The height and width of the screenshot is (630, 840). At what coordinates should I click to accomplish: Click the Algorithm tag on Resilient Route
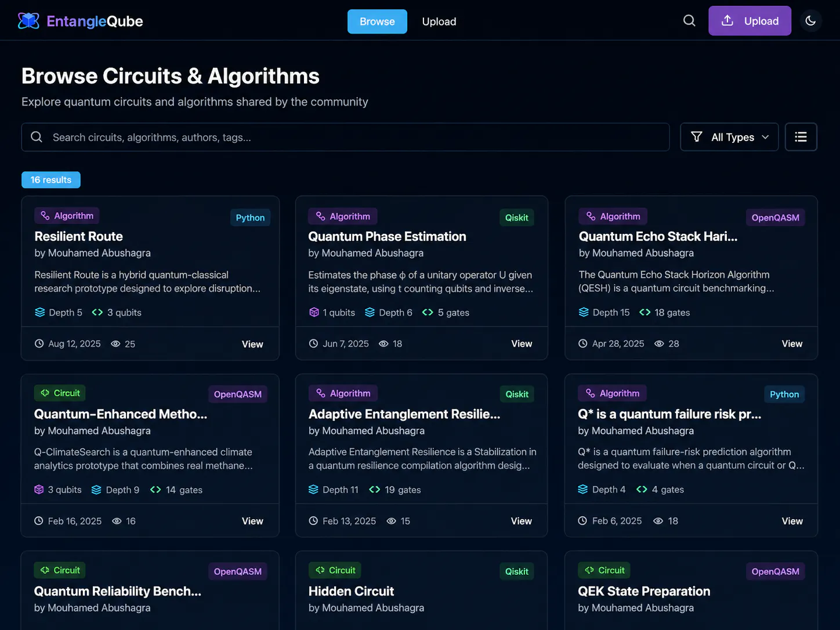coord(67,216)
